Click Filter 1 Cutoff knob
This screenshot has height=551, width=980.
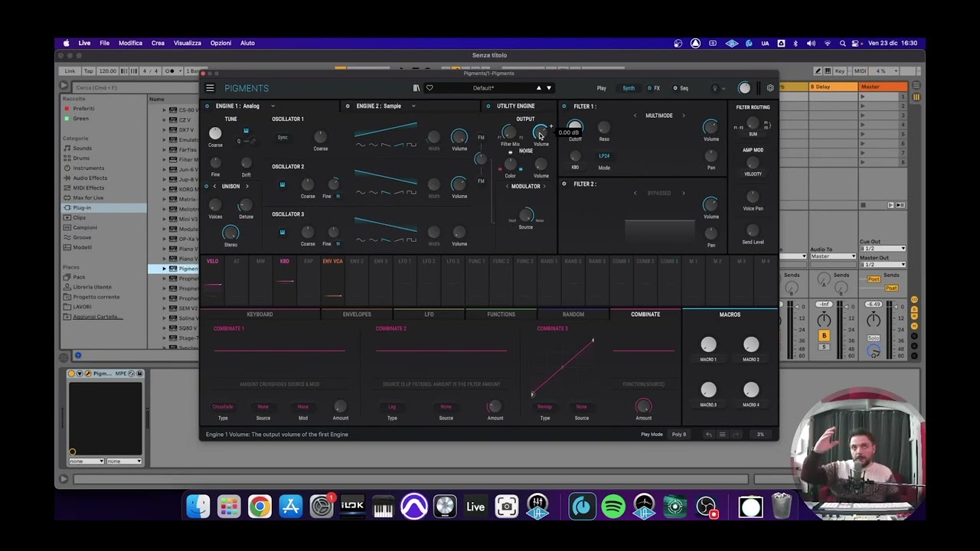pyautogui.click(x=575, y=128)
